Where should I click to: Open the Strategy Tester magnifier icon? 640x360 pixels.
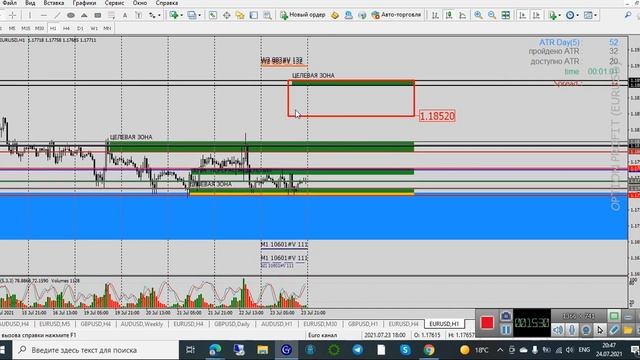(267, 15)
